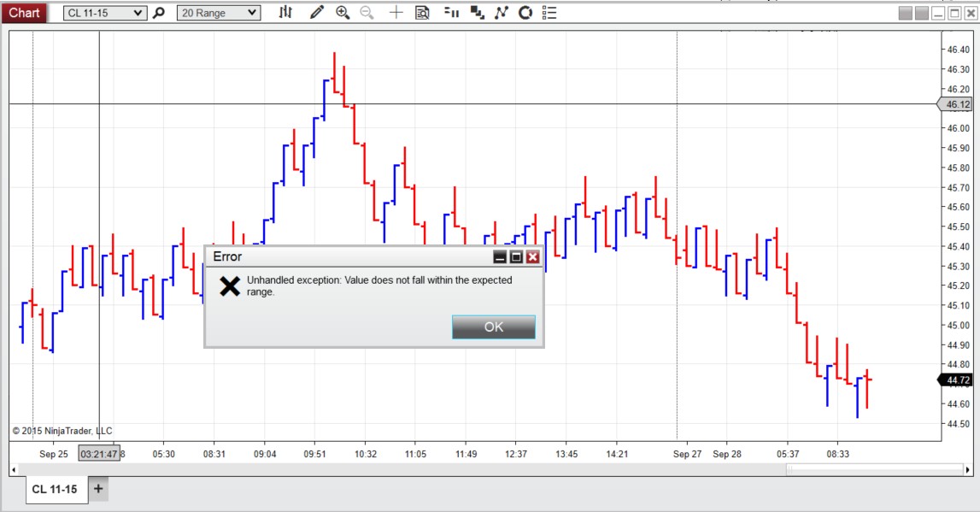Screen dimensions: 980x512
Task: Click the 46.12 crosshair price marker
Action: tap(955, 104)
